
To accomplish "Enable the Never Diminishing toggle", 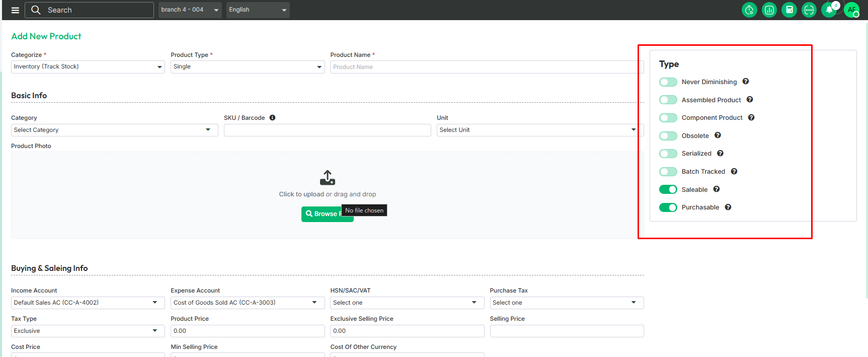I will [668, 82].
